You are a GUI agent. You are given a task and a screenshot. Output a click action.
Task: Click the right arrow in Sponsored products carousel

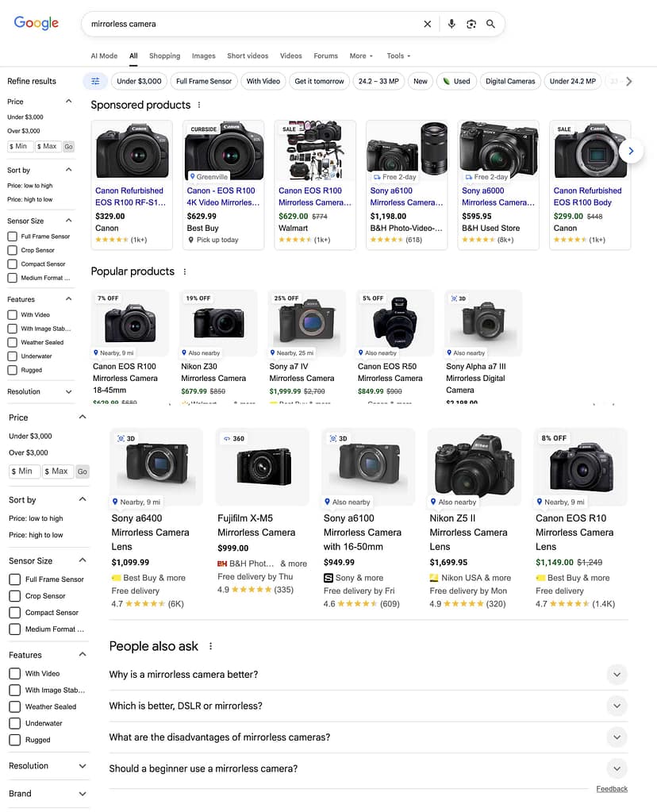[631, 151]
